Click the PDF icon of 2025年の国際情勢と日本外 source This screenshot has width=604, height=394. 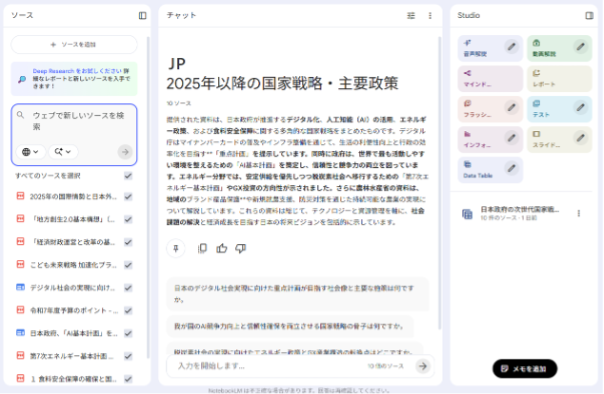pos(20,196)
